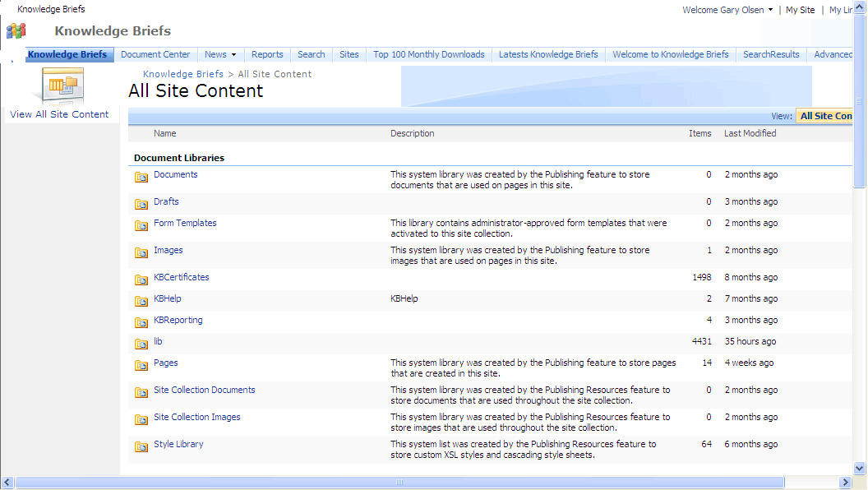Viewport: 868px width, 490px height.
Task: Click the Images library folder icon
Action: [x=141, y=252]
